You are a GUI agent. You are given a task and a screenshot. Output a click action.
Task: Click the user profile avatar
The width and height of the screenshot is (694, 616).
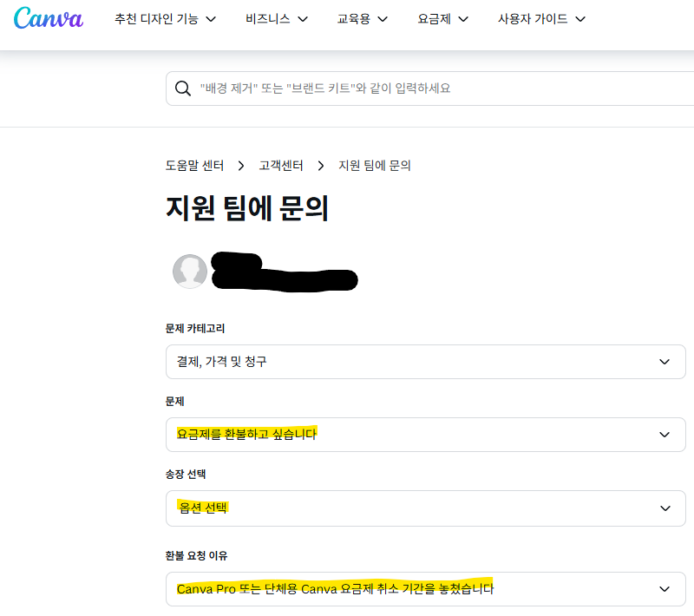point(190,272)
